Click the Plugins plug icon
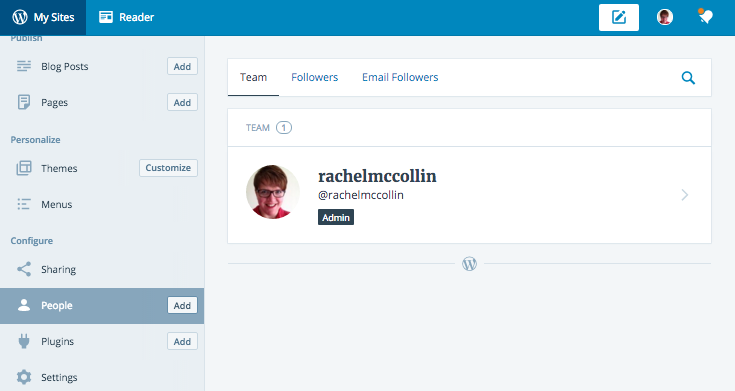Viewport: 735px width, 391px height. [24, 341]
